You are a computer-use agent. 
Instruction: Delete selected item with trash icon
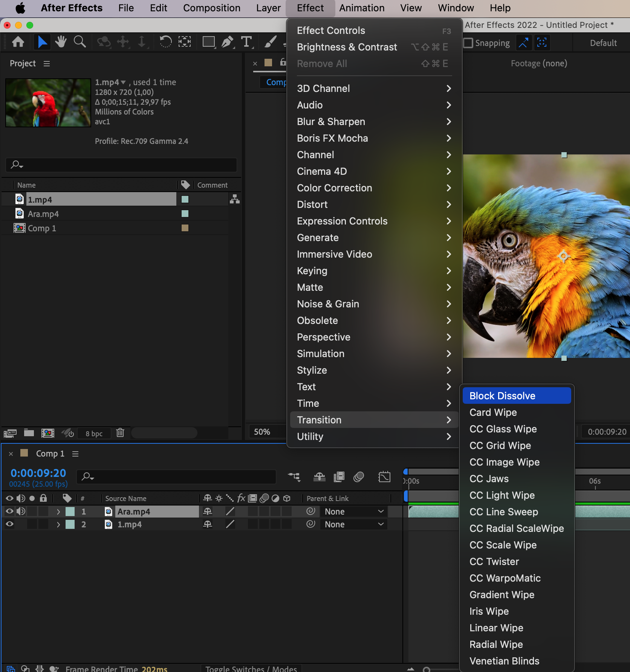(x=120, y=433)
